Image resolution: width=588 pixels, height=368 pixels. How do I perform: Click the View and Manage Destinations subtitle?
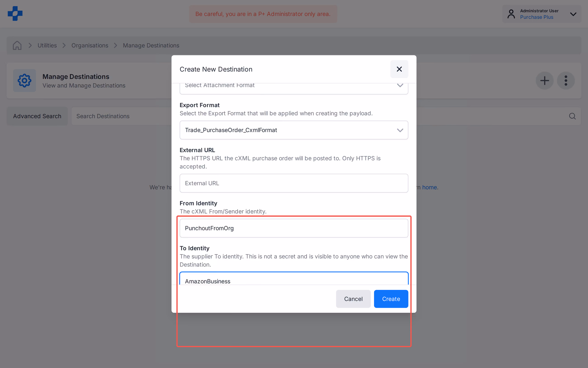84,86
